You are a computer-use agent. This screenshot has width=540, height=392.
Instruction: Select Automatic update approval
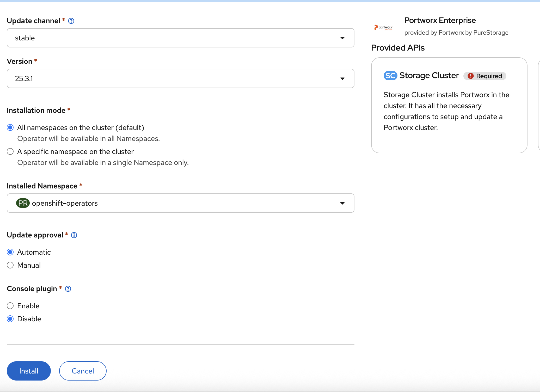[10, 252]
